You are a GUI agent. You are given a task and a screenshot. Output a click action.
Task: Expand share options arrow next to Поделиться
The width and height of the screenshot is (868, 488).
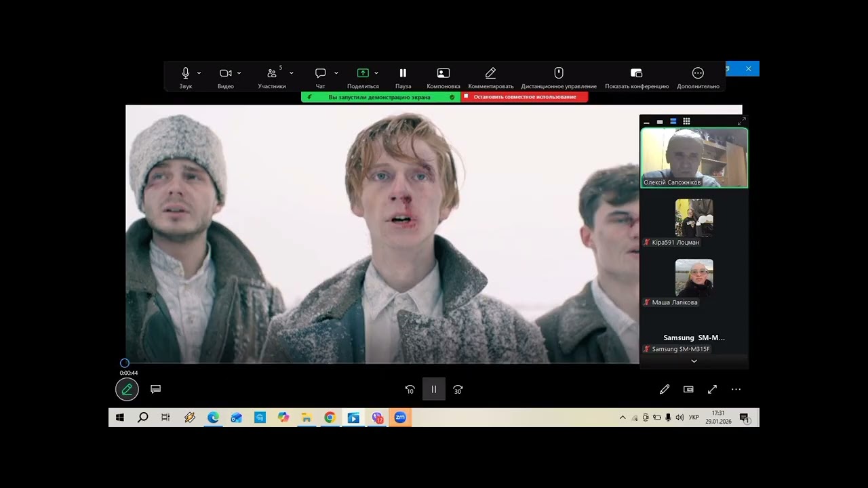tap(376, 73)
